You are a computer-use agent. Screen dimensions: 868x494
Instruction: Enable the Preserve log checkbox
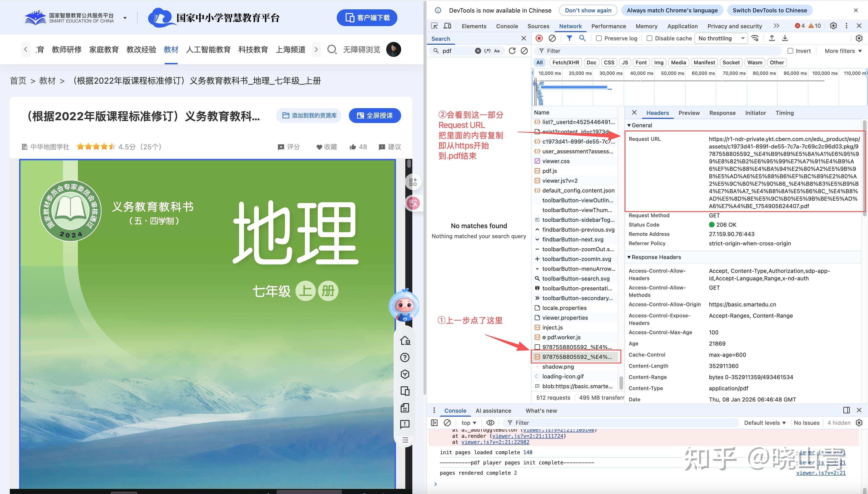pos(599,38)
